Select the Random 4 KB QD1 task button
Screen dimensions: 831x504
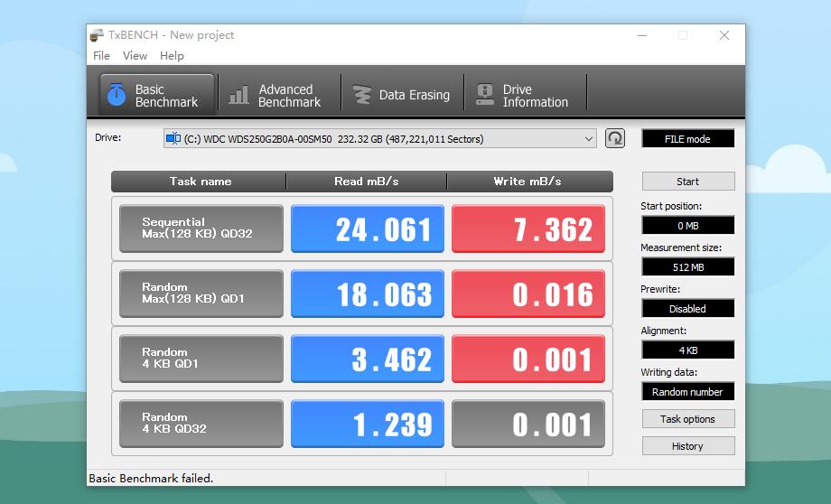pyautogui.click(x=201, y=359)
